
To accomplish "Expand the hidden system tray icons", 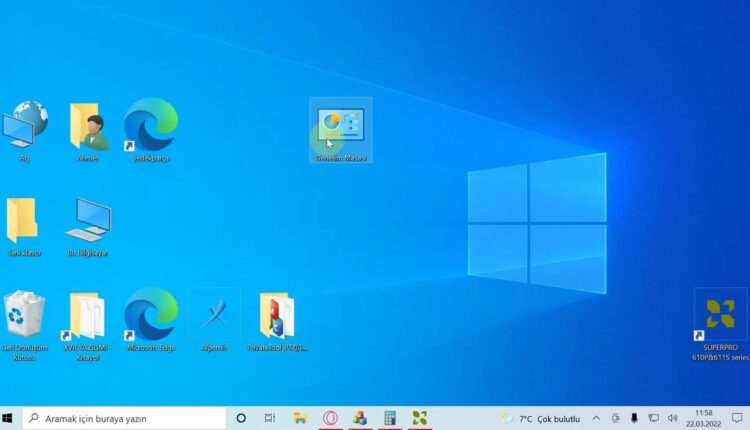I will (597, 418).
